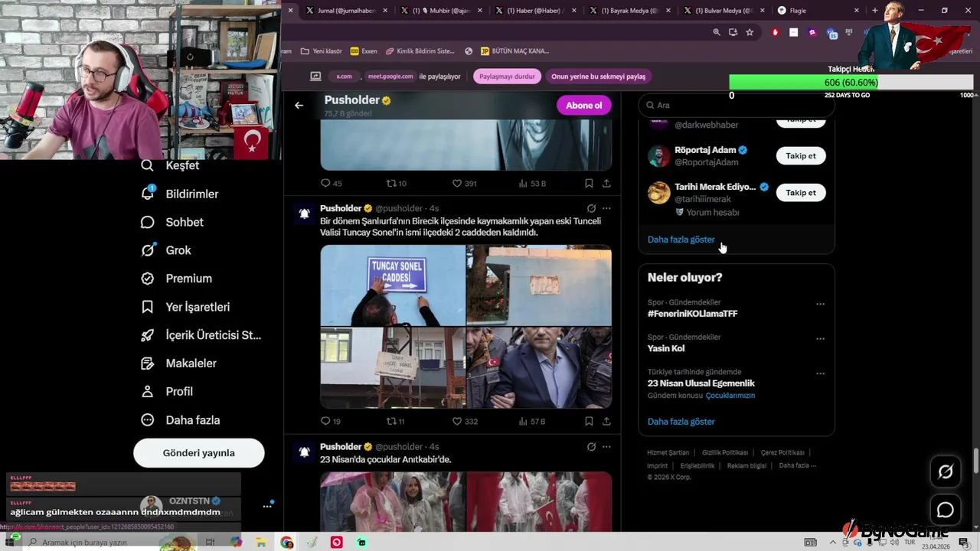Bookmark this page with the star icon
Image resolution: width=980 pixels, height=551 pixels.
click(x=750, y=32)
